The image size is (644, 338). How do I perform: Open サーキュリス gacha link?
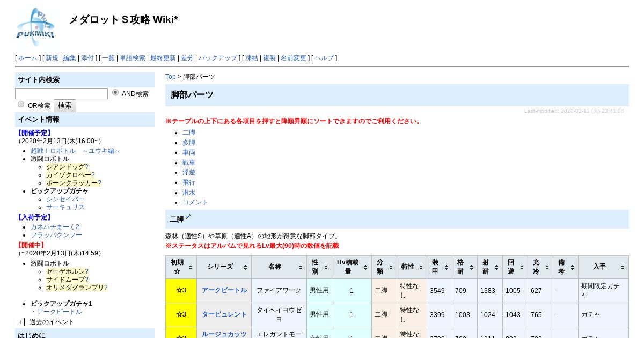pos(65,207)
